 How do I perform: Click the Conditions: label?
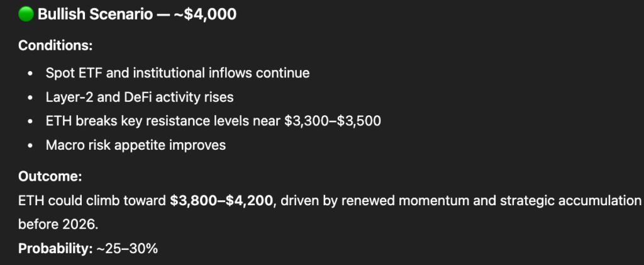tap(55, 46)
